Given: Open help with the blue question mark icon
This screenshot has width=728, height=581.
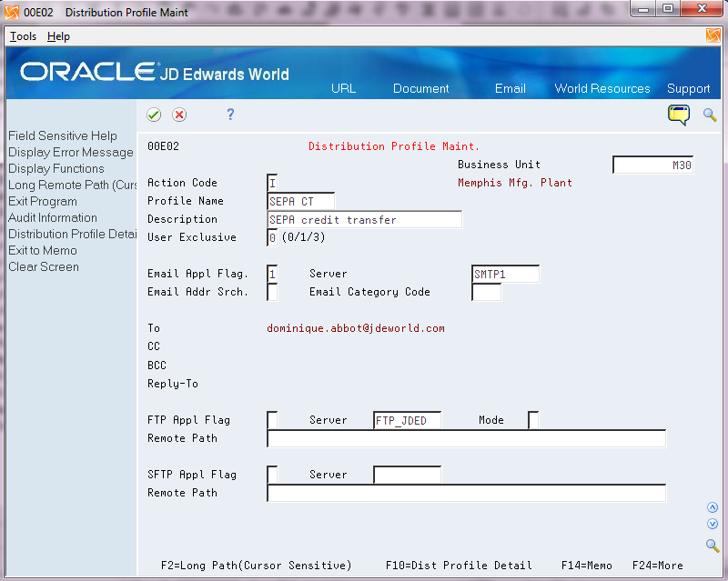Looking at the screenshot, I should point(230,115).
